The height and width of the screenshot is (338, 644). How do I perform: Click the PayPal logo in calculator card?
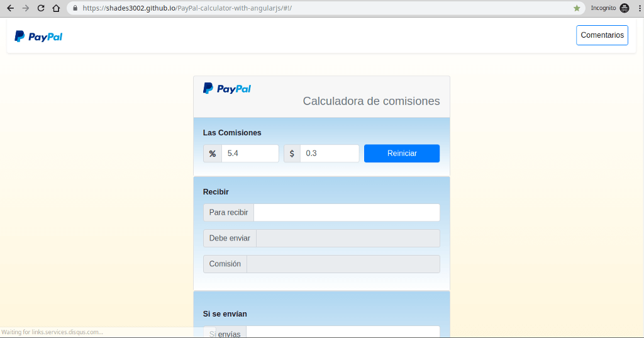coord(226,88)
